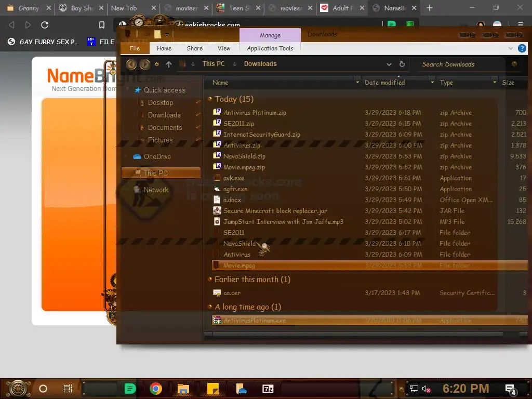Switch to the Granny browser tab

28,8
